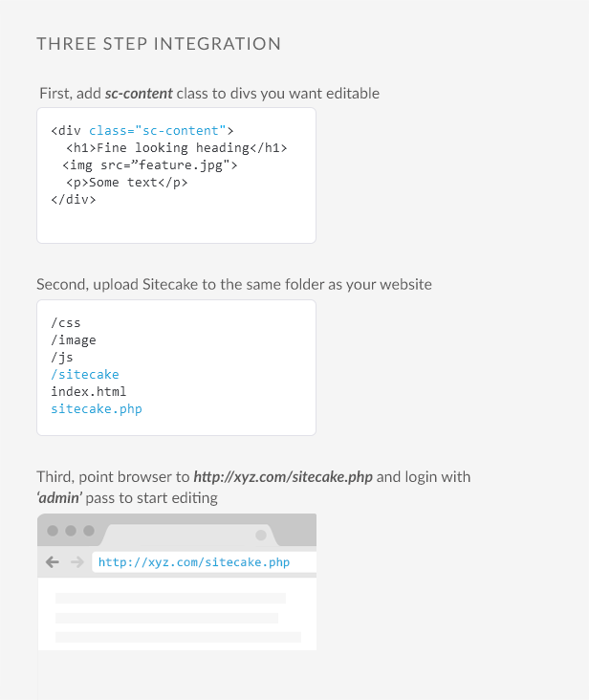Click the second gray window dot
The width and height of the screenshot is (589, 700).
(x=71, y=531)
